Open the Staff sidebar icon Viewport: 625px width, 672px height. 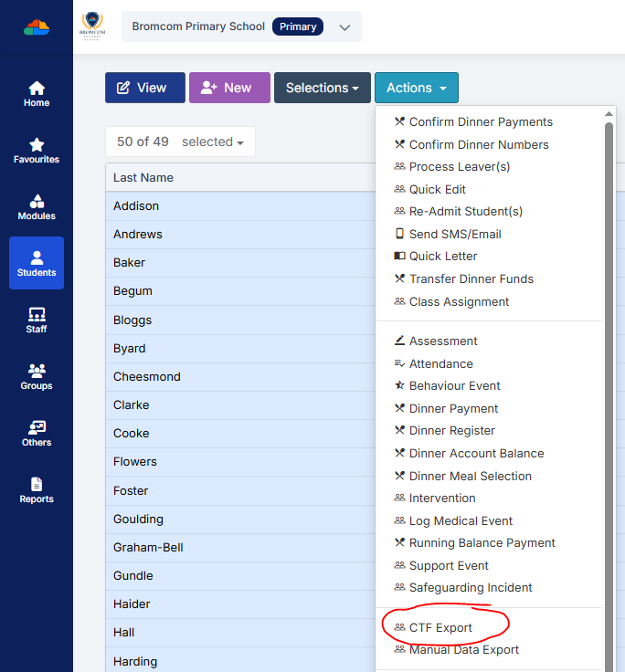coord(37,320)
